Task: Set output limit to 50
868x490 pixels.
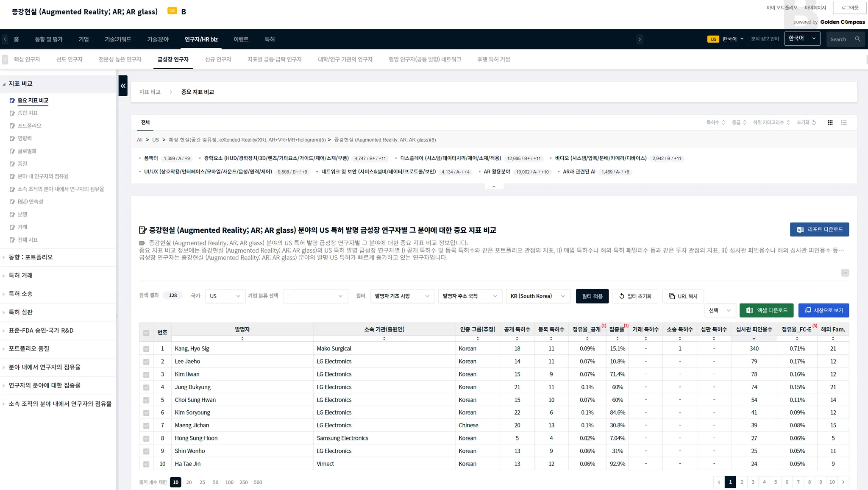Action: pos(215,482)
